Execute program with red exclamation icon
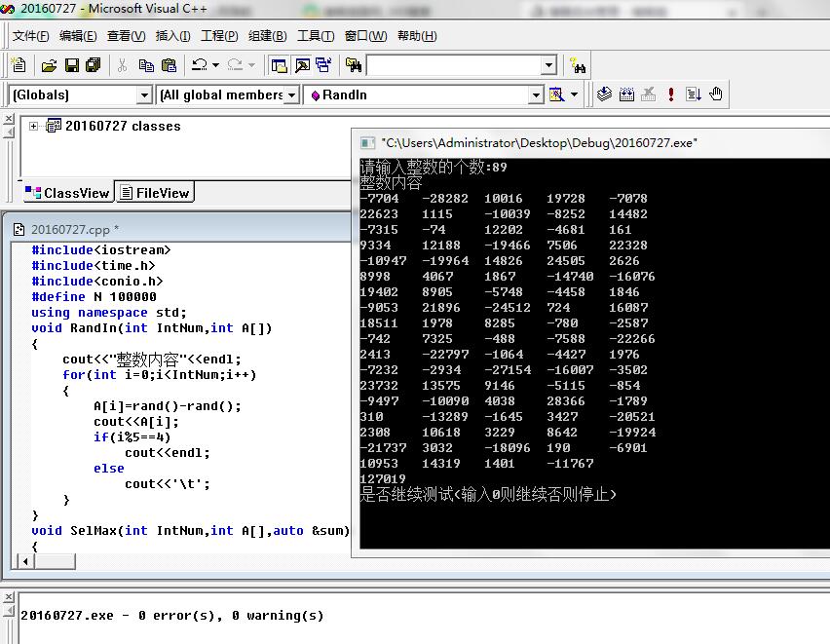Viewport: 830px width, 644px height. click(x=670, y=95)
